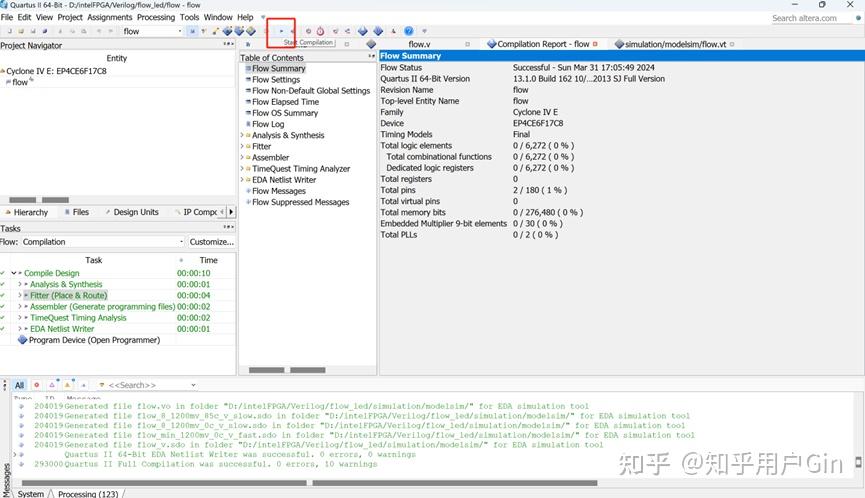Select Flow Messages in Table of Contents
The width and height of the screenshot is (865, 498).
[279, 191]
